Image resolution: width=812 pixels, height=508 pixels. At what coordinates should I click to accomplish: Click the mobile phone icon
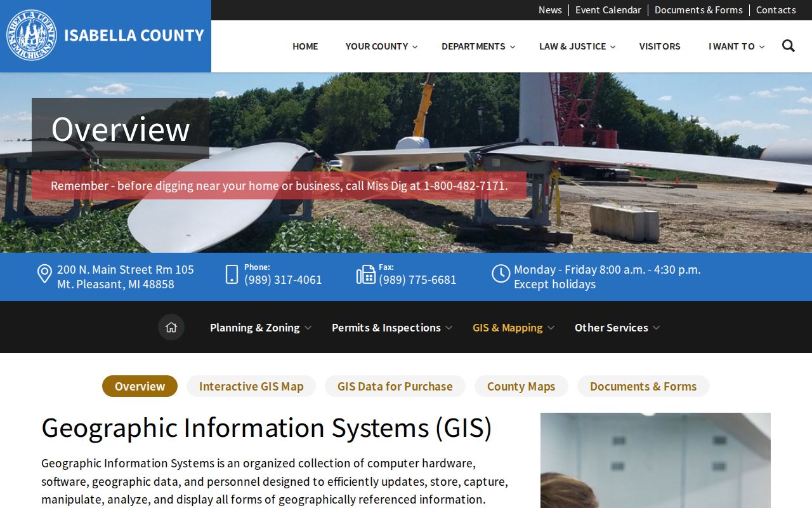pyautogui.click(x=232, y=274)
